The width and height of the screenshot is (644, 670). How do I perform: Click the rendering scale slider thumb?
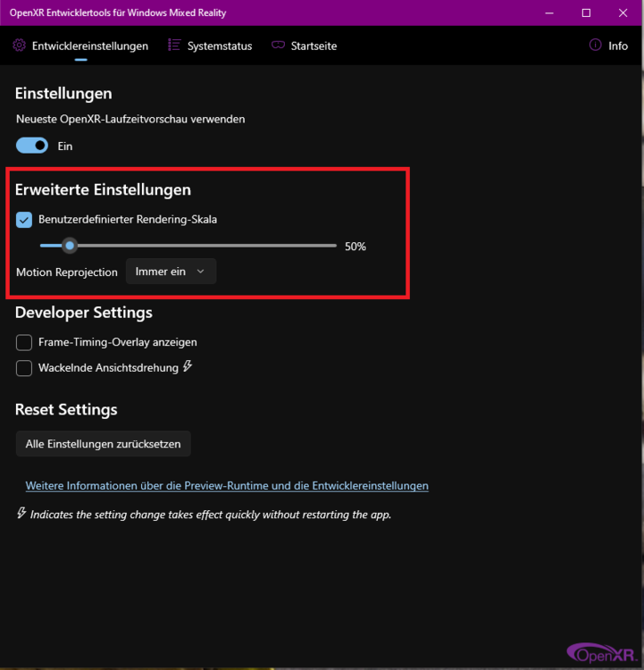[x=70, y=246]
